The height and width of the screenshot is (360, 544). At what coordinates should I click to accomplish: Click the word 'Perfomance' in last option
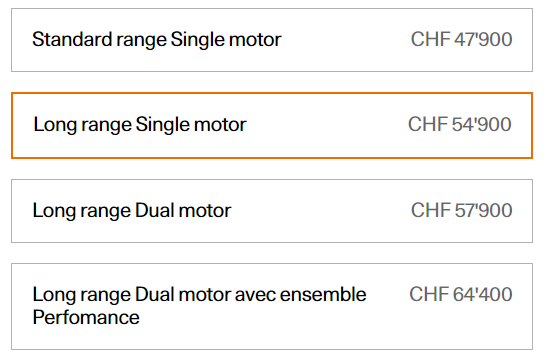click(86, 317)
